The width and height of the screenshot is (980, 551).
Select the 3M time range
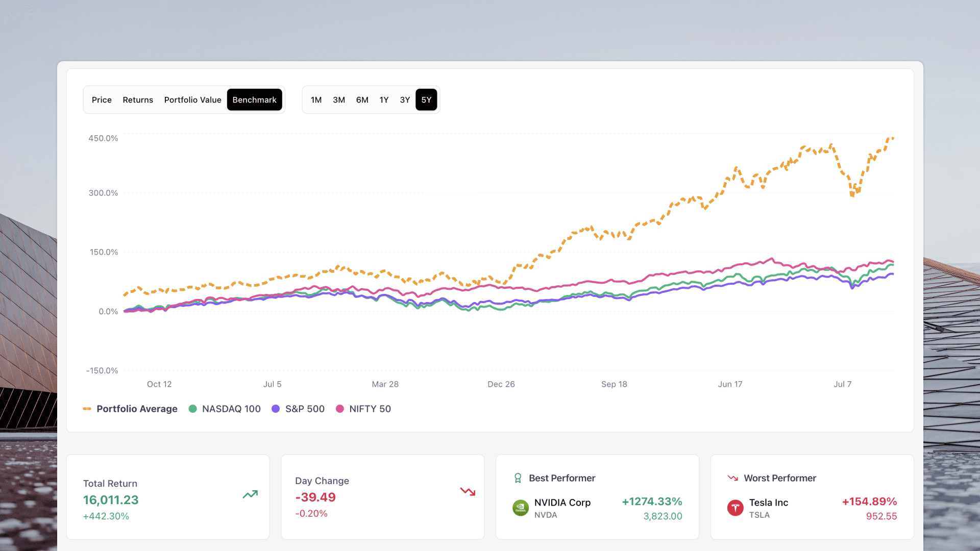pyautogui.click(x=338, y=99)
